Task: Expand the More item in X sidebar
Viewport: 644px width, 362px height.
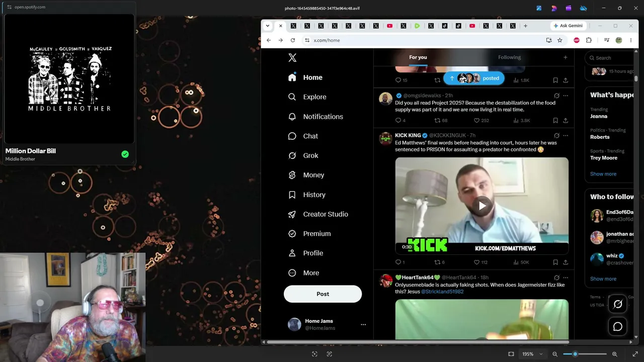Action: [304, 273]
